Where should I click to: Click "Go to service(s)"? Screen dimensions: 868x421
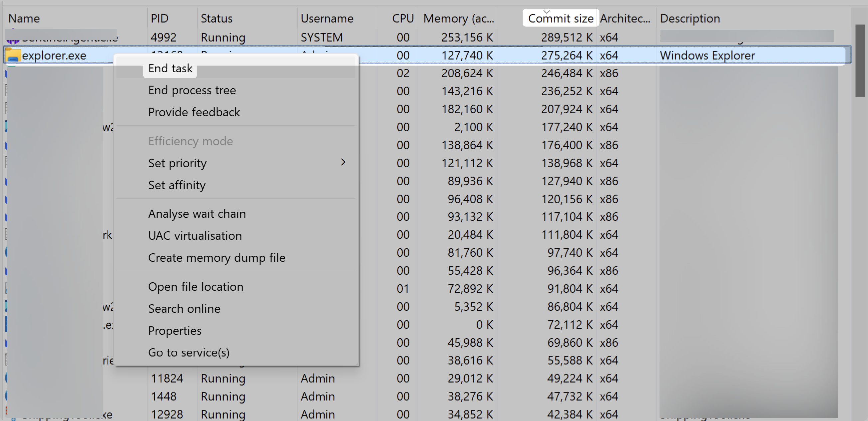coord(189,352)
